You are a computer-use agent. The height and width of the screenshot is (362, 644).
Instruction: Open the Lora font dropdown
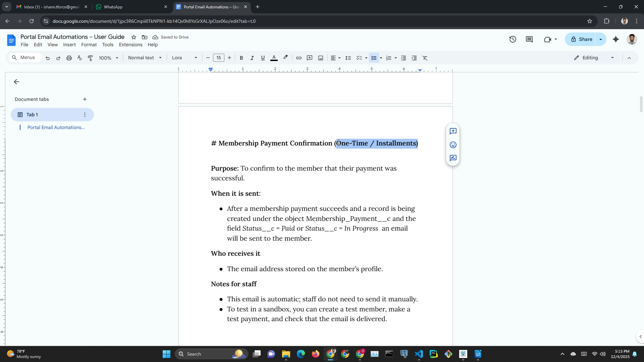click(x=184, y=58)
